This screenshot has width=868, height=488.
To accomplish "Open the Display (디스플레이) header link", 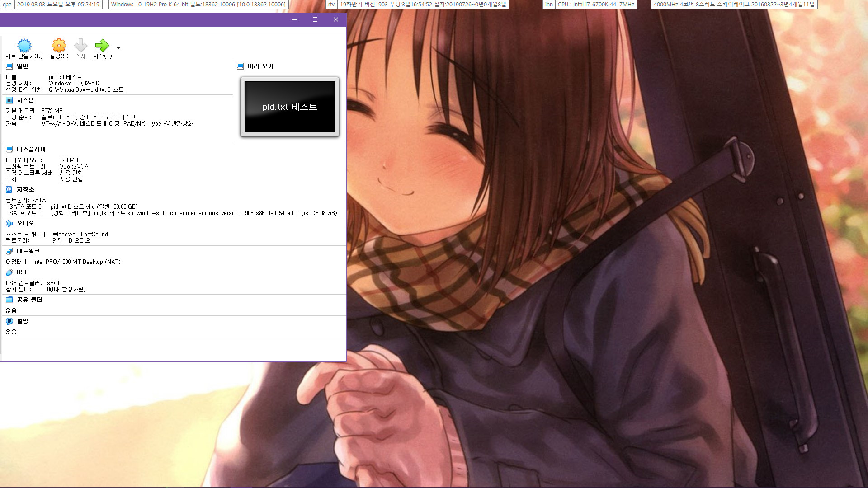I will pos(31,150).
